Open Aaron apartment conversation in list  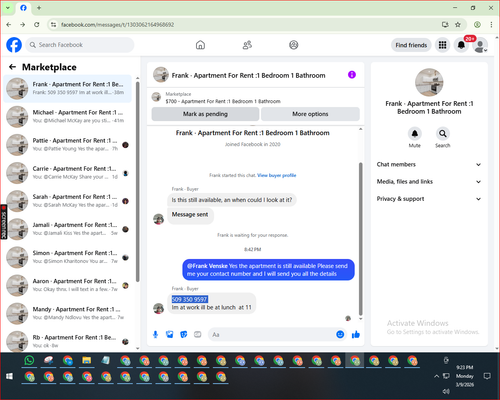tap(68, 285)
